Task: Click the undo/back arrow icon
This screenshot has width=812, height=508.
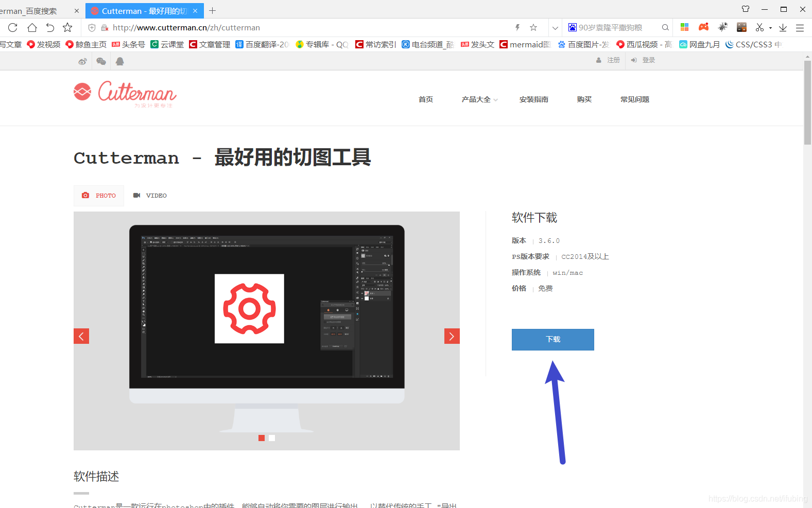Action: (50, 27)
